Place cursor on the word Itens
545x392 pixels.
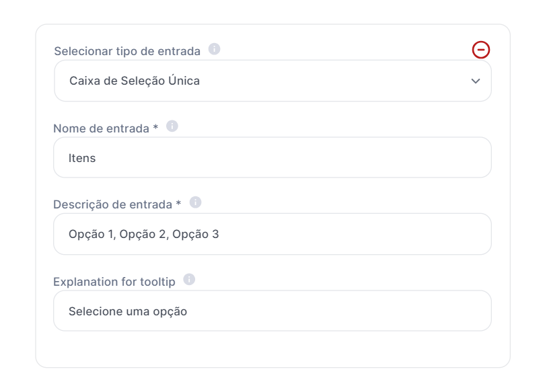[x=82, y=158]
